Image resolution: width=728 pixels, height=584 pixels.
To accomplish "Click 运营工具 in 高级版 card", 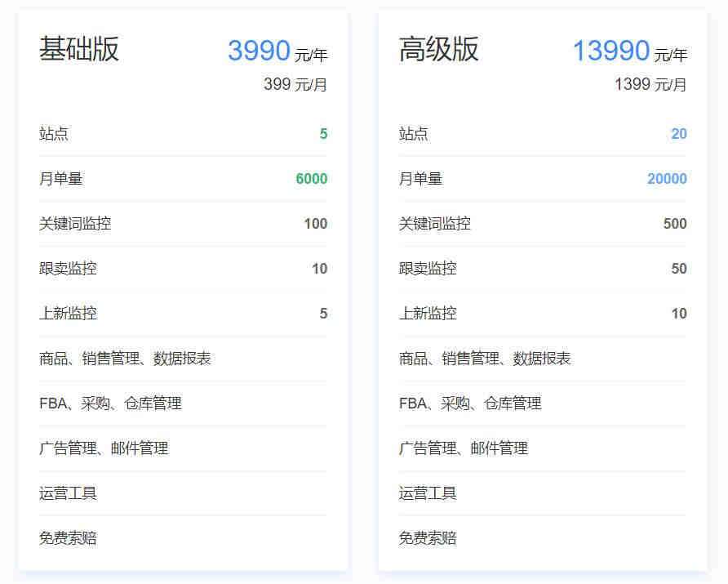I will (428, 493).
